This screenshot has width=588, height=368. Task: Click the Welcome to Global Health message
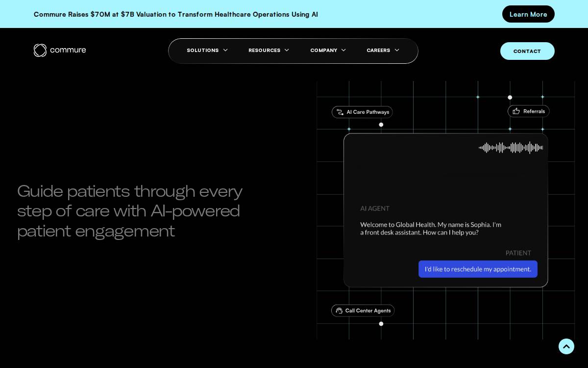431,229
